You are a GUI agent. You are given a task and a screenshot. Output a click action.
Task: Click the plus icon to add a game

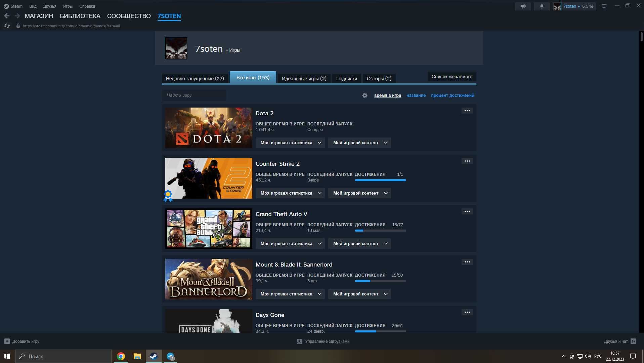7,341
